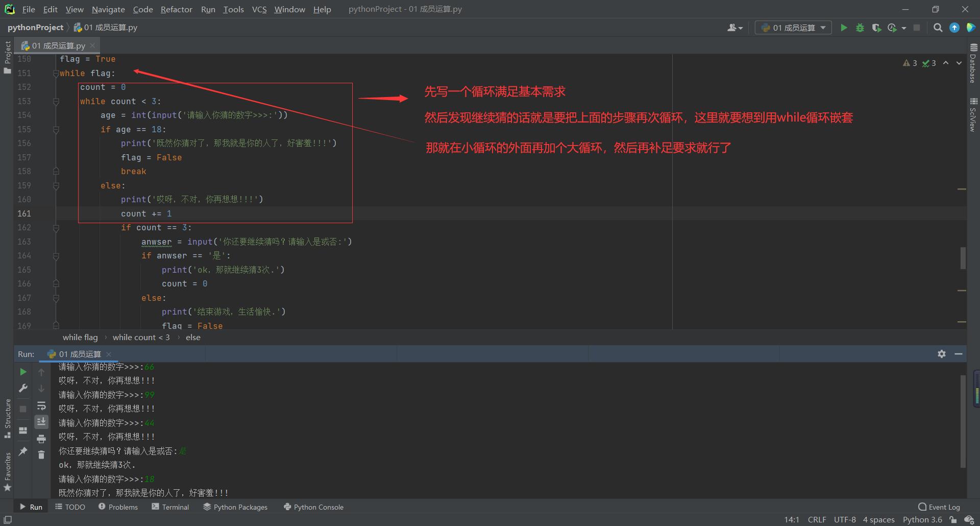Collapse the 'if age == 18' fold at line 155
The image size is (980, 526).
[56, 130]
